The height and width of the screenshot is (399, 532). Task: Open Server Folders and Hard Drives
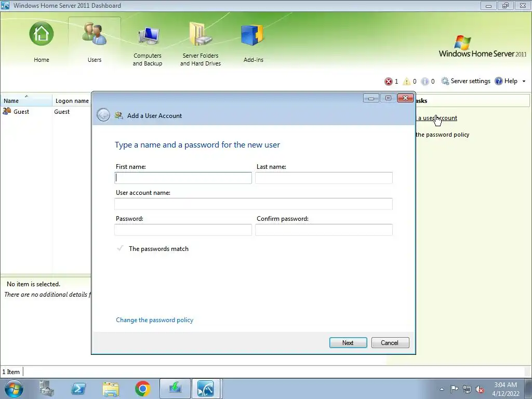tap(201, 44)
